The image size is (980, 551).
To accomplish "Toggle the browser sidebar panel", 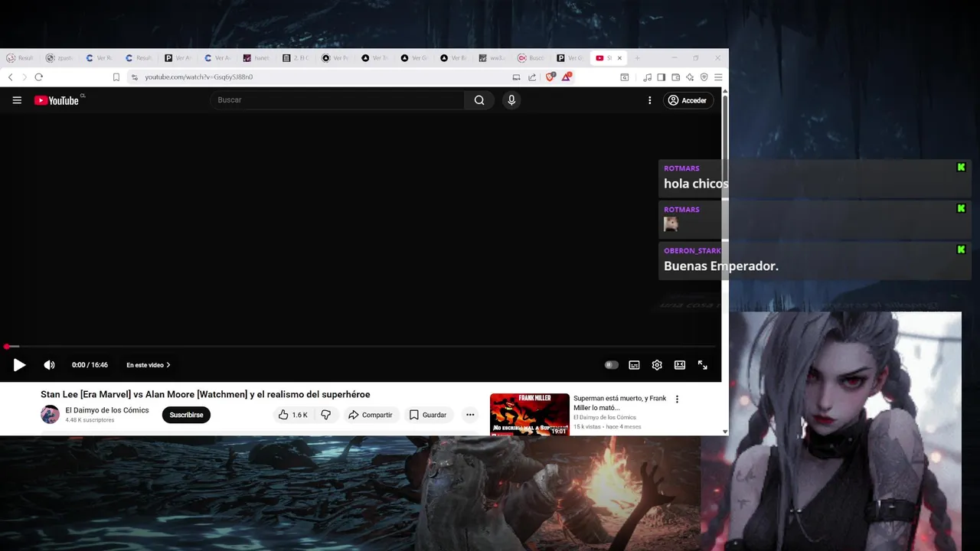I will (661, 77).
